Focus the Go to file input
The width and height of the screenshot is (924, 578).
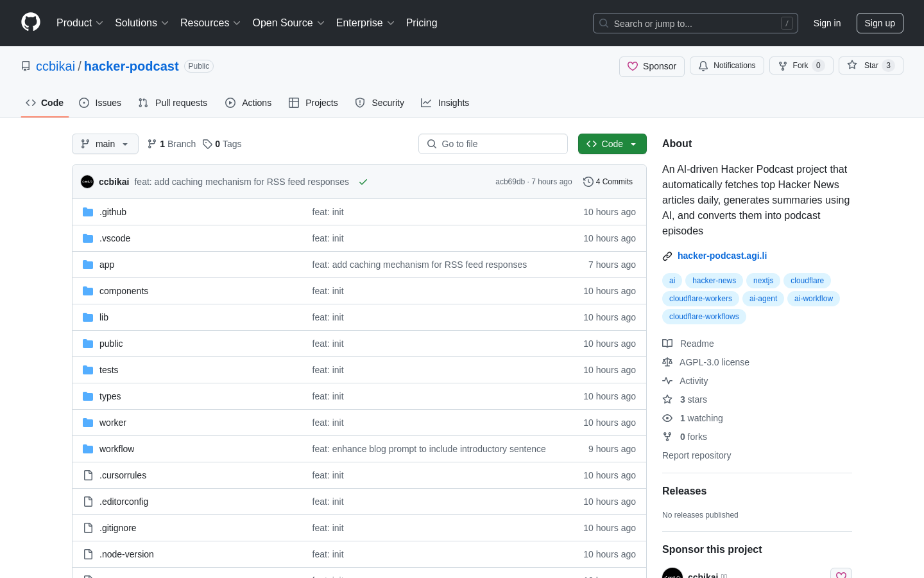493,144
